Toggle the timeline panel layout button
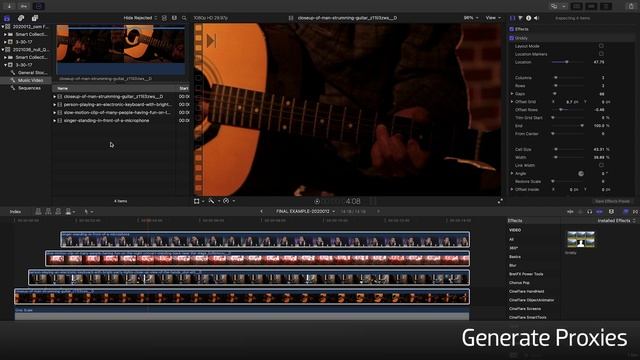Screen dimensions: 640x360 [x=591, y=6]
